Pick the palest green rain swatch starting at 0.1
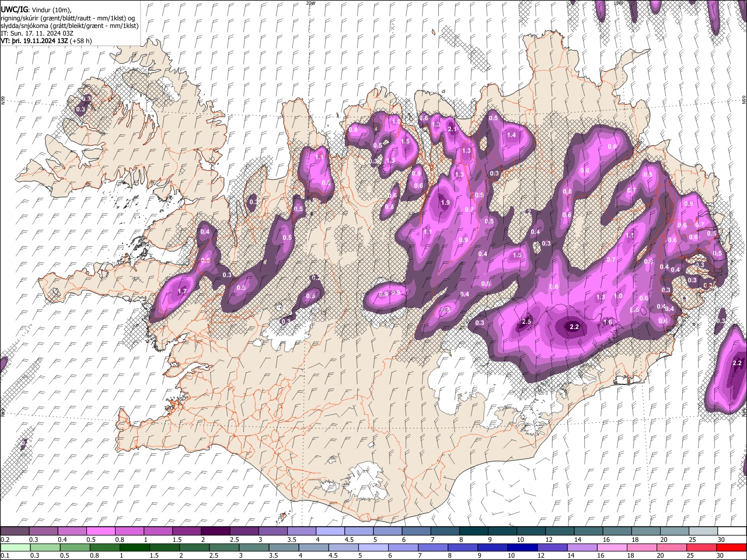Screen dimensions: 747x560 point(15,547)
